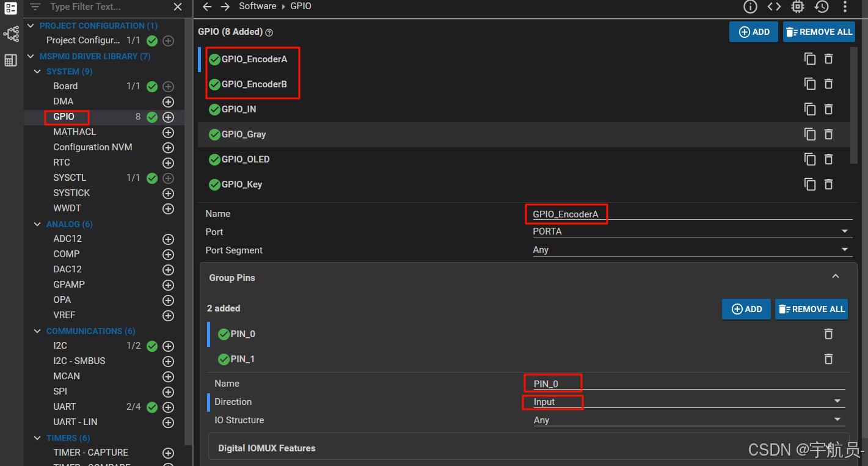Open history icon in header
Screen dimensions: 868x466
822,7
